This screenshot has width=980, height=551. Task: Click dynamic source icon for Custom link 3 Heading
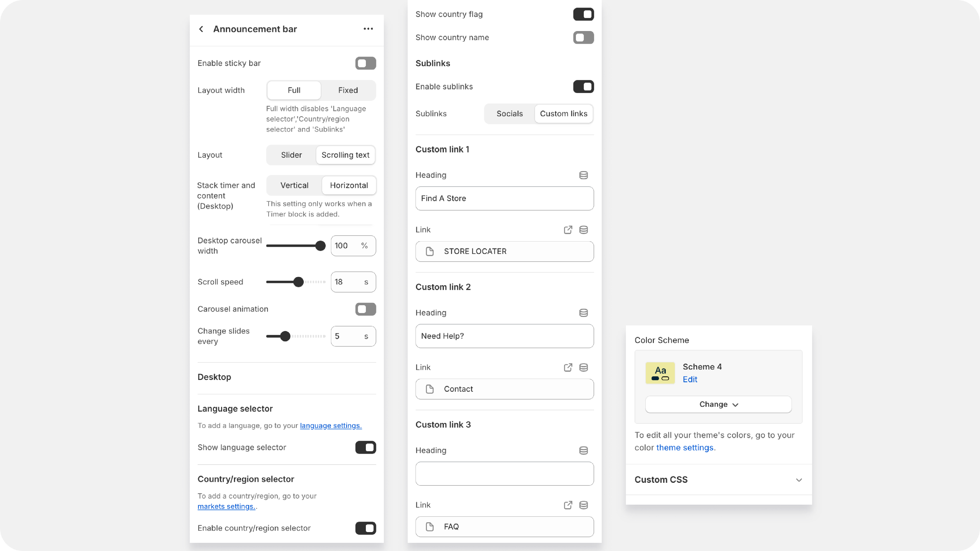583,450
